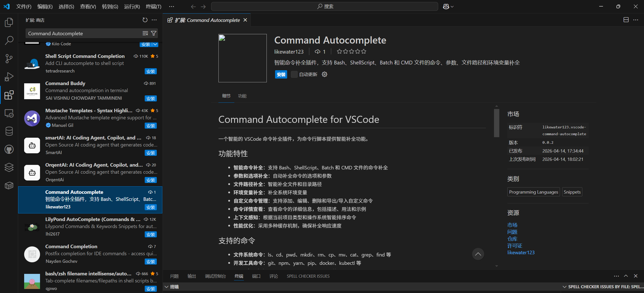Click the extension rating stars
This screenshot has width=644, height=293.
pos(352,51)
